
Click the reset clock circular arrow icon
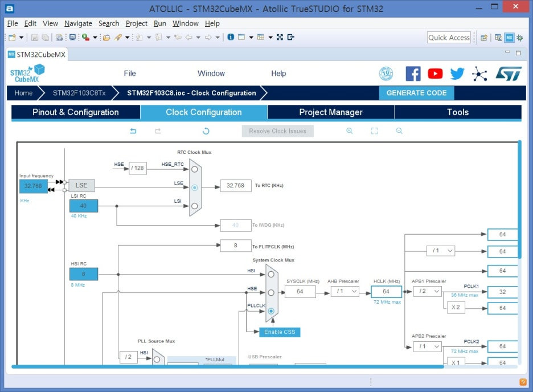(206, 131)
